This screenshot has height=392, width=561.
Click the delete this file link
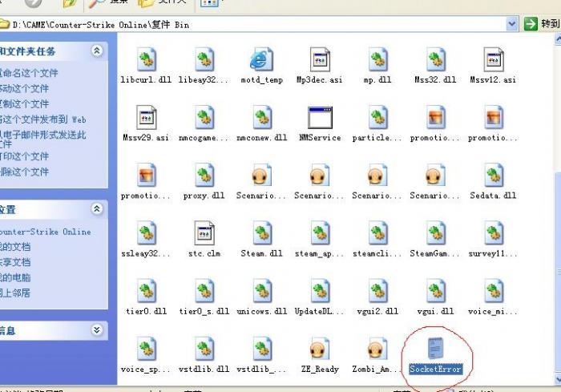(25, 172)
